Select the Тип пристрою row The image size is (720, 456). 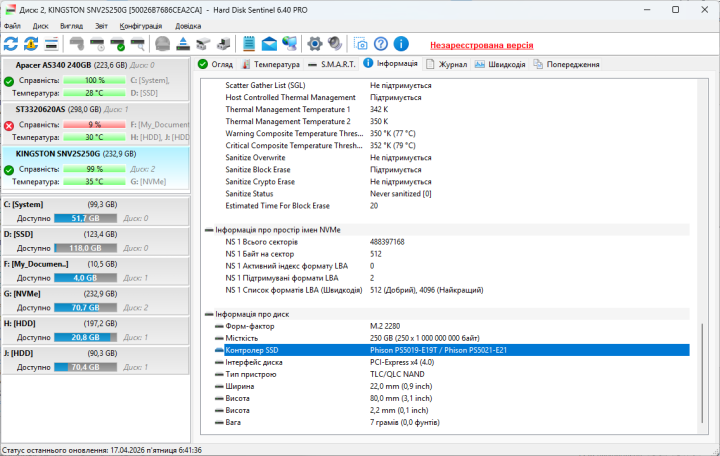pos(452,374)
